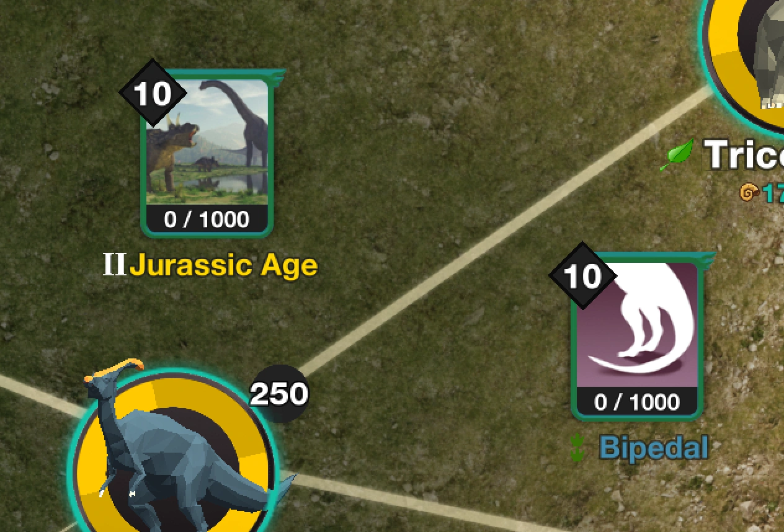Click the Jurassic Age yellow label
Viewport: 784px width, 532px height.
tap(224, 265)
